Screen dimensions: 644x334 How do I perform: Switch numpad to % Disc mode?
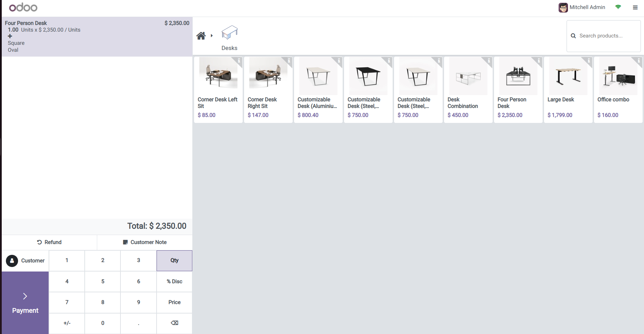pos(174,282)
